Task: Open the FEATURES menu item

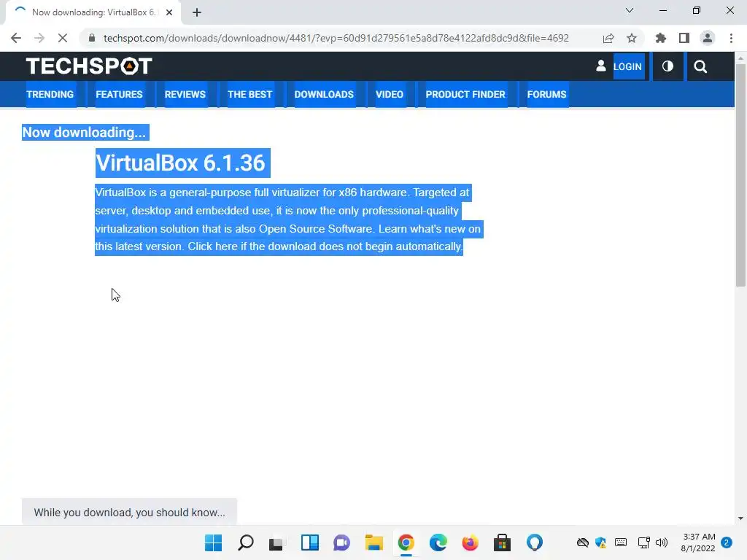Action: [x=119, y=94]
